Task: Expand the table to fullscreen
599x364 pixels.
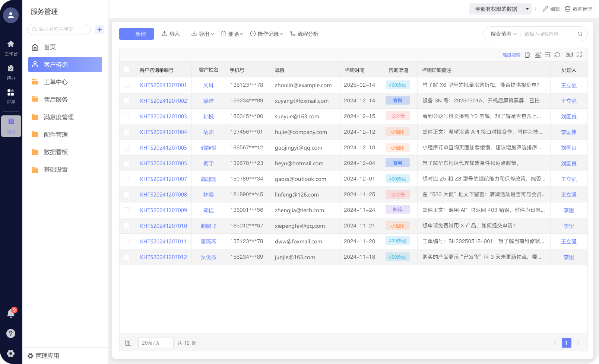Action: (579, 54)
